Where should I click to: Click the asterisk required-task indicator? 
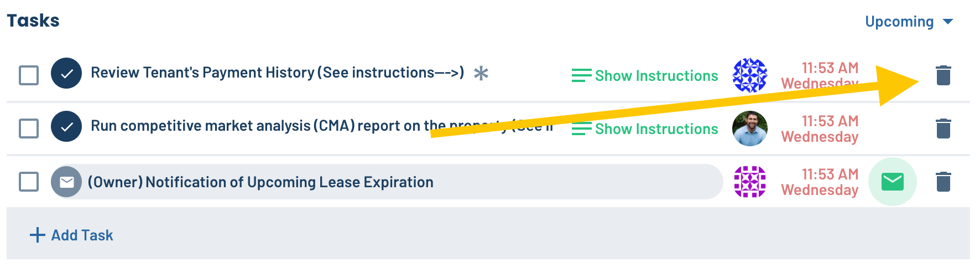coord(481,73)
